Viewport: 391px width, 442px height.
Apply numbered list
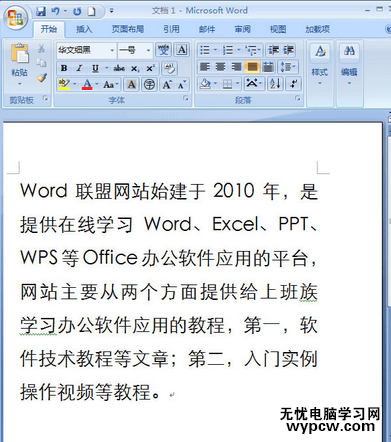pos(228,50)
